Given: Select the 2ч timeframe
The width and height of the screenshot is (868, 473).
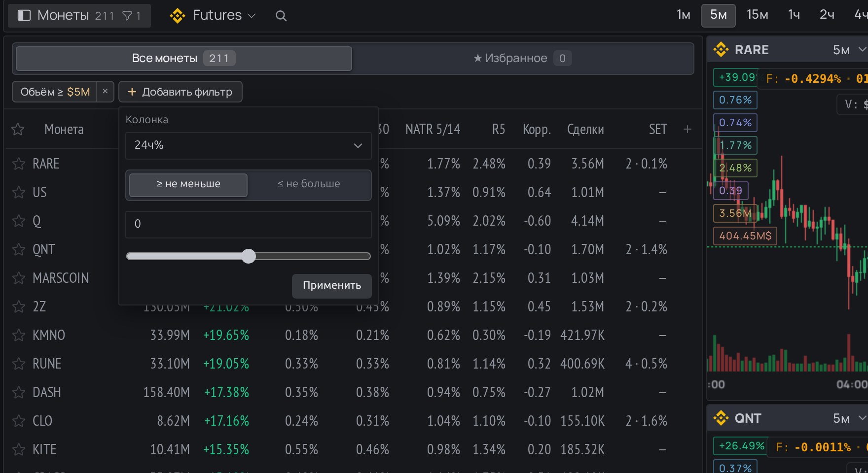Looking at the screenshot, I should pyautogui.click(x=827, y=15).
